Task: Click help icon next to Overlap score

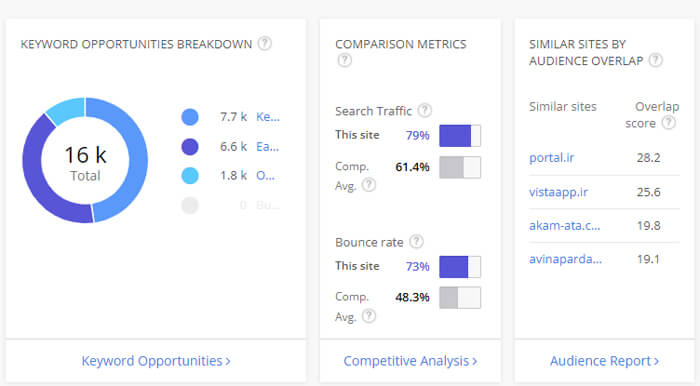Action: [x=668, y=122]
